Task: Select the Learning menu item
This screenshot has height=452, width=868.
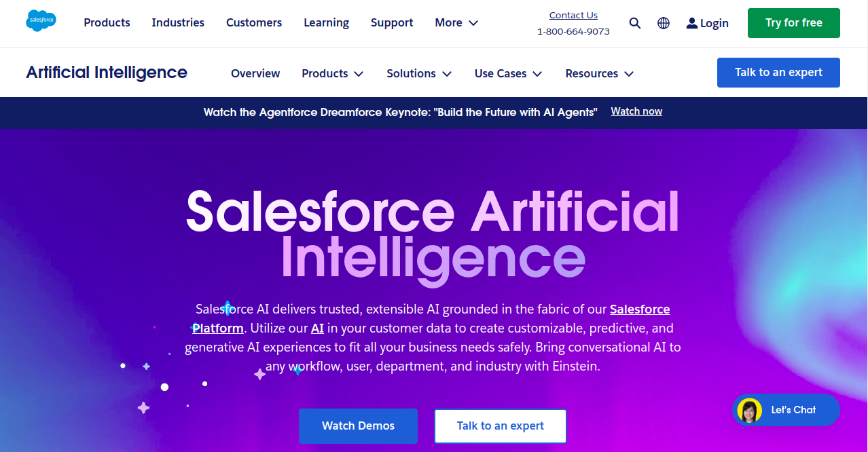Action: [x=326, y=23]
